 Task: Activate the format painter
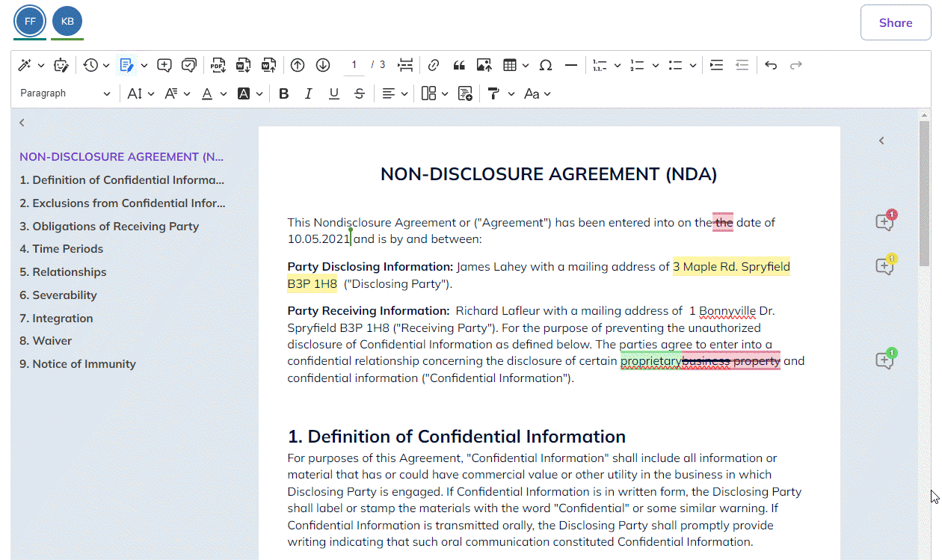(x=493, y=93)
